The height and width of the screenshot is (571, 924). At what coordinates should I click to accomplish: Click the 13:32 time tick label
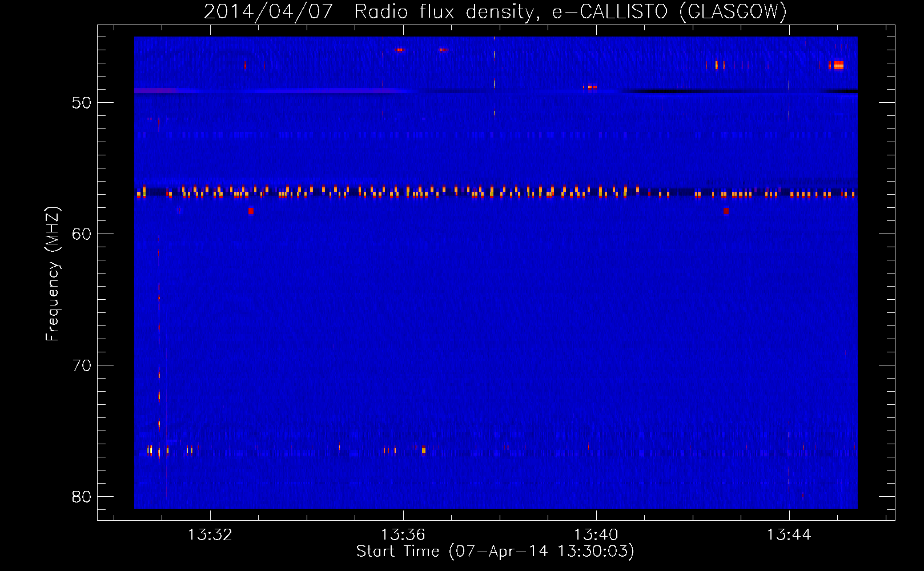click(210, 535)
